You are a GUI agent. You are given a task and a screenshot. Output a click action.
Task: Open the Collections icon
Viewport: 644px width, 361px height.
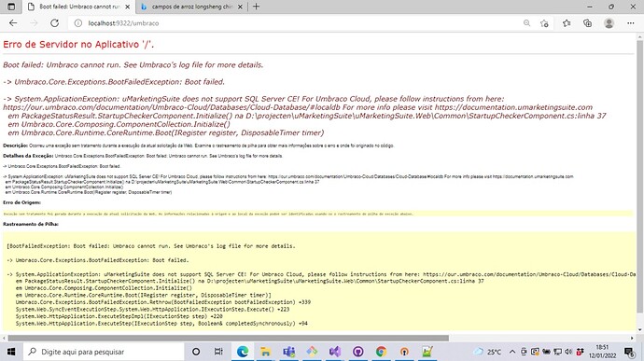click(587, 23)
